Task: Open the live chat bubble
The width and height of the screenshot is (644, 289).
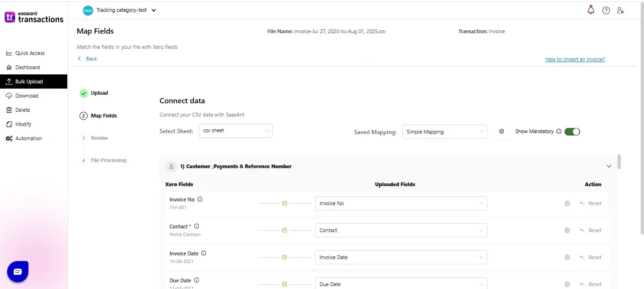Action: [18, 271]
